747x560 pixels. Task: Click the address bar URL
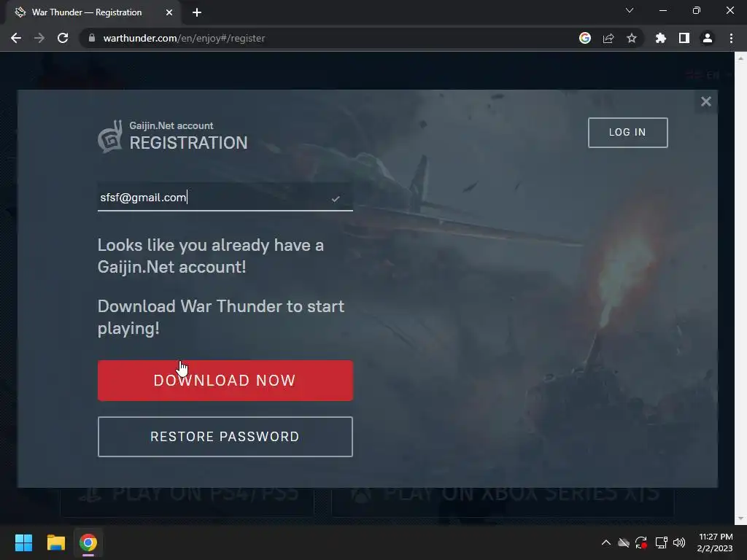tap(184, 38)
